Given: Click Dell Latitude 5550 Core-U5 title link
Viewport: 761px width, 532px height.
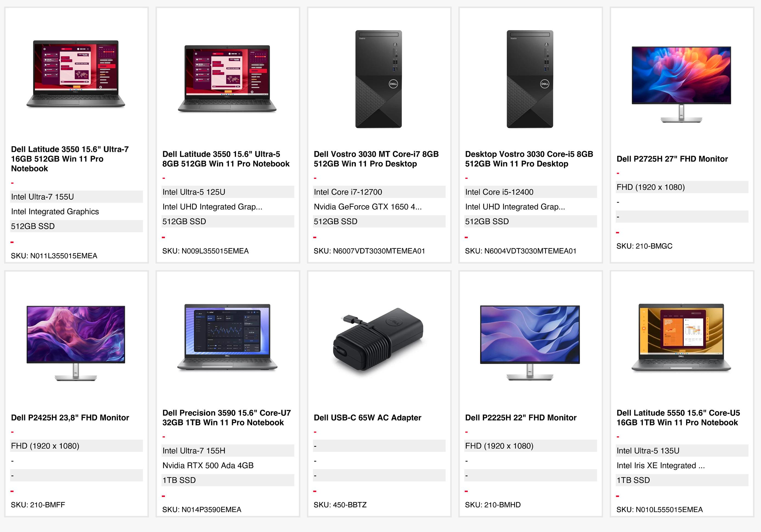Looking at the screenshot, I should pos(678,418).
